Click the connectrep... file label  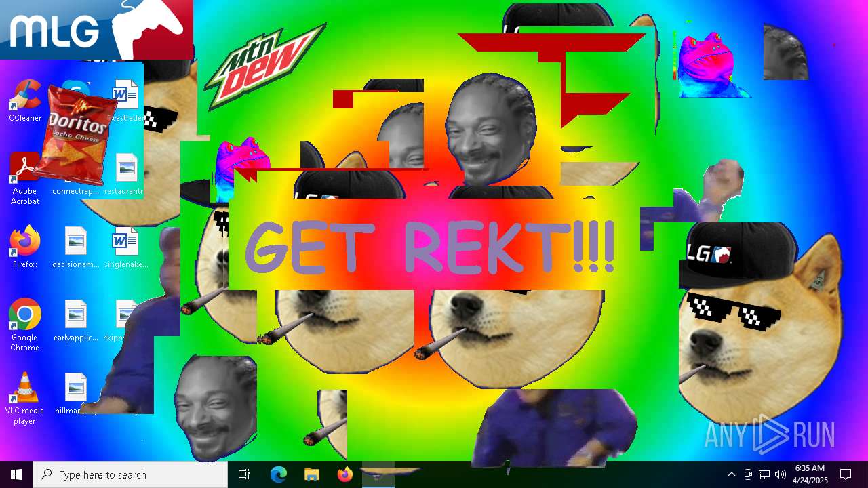(76, 191)
